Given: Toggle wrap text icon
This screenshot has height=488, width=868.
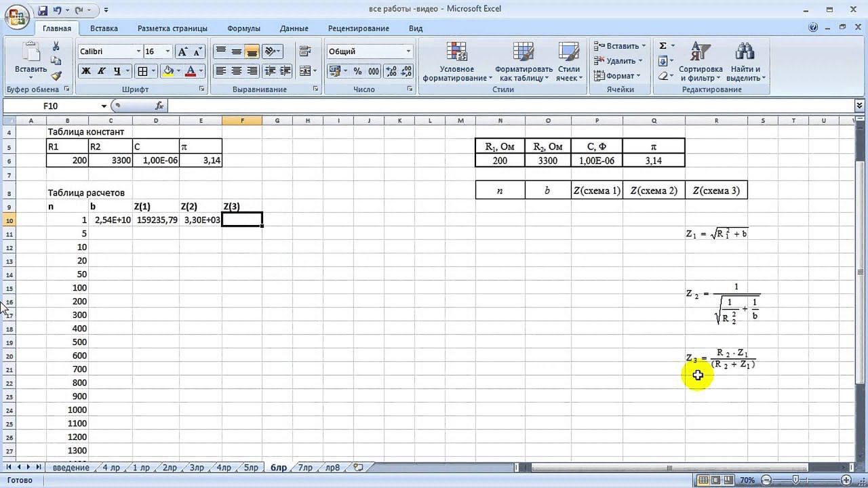Looking at the screenshot, I should pyautogui.click(x=304, y=52).
